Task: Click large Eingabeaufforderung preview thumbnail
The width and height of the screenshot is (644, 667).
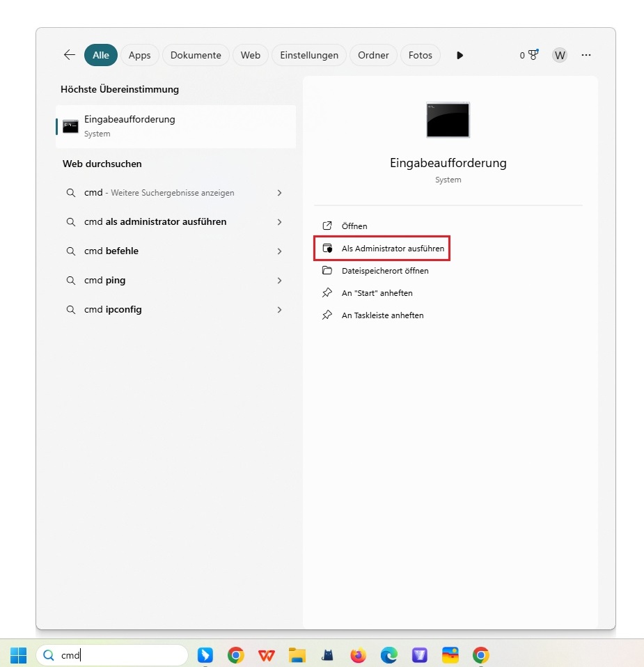Action: 448,120
